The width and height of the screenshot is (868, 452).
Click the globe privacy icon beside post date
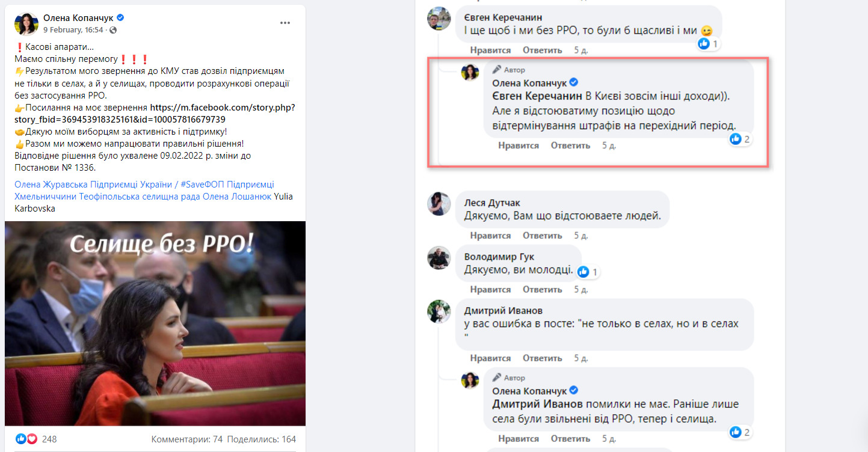tap(113, 30)
